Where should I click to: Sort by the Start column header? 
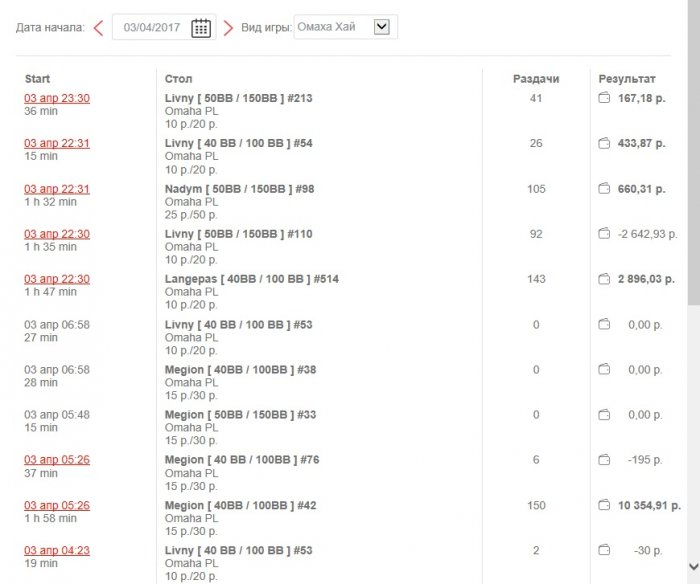(38, 78)
